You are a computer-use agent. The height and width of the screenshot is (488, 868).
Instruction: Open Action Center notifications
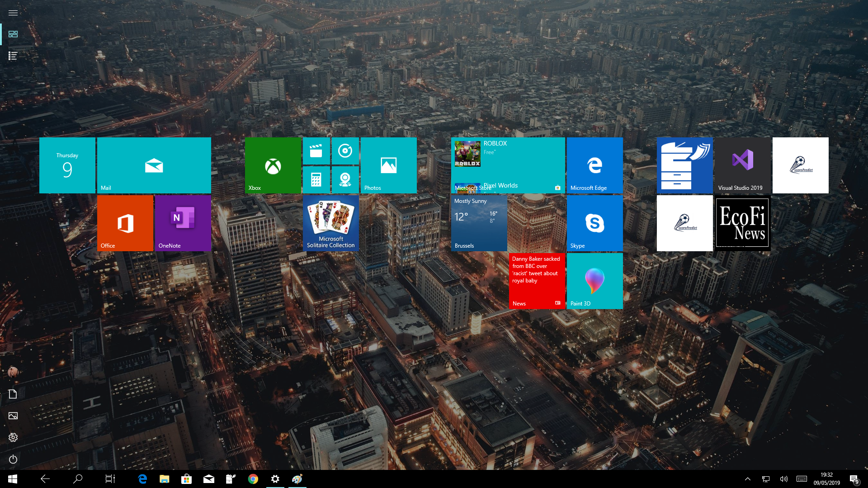click(854, 479)
